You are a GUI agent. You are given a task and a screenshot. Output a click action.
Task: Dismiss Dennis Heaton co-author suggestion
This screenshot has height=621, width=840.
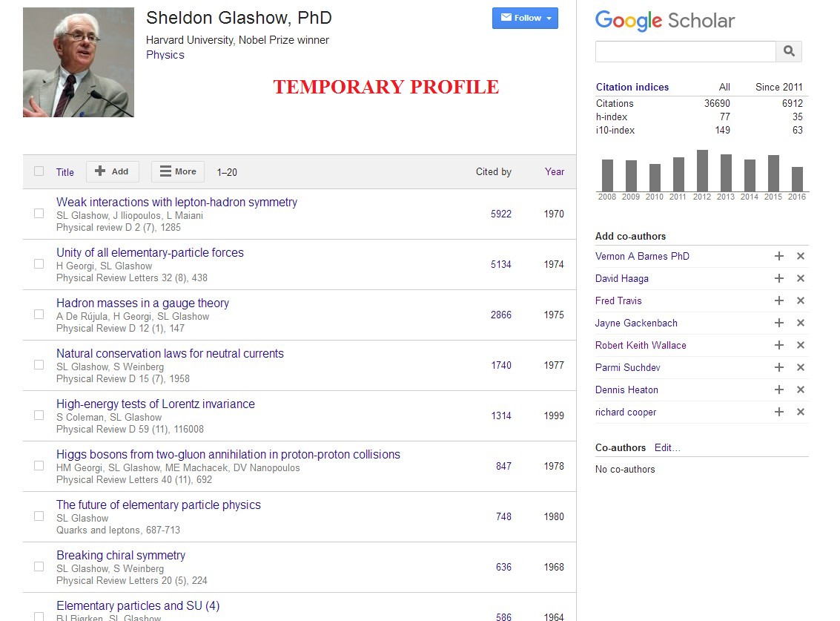801,390
